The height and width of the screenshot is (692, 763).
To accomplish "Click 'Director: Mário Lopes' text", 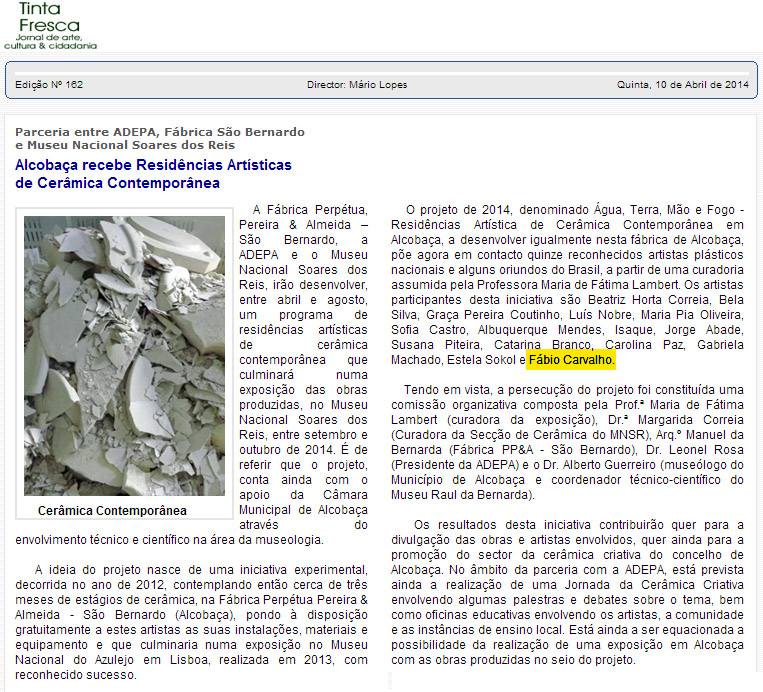I will (357, 85).
